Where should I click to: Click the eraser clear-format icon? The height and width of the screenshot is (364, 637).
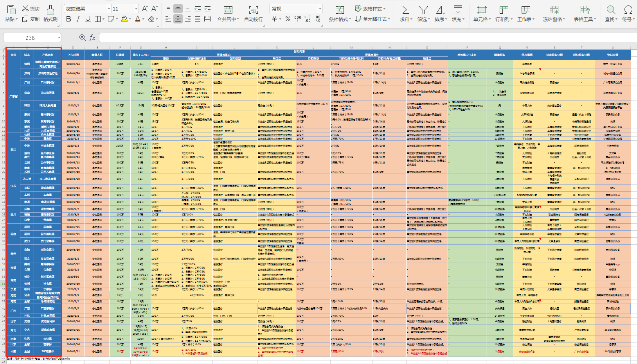click(151, 19)
